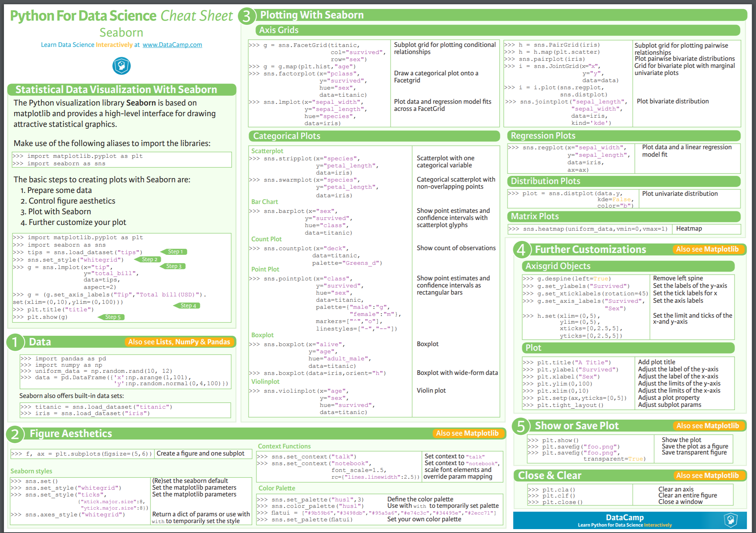Click the circled number 3 beside Plotting With Seaborn
Image resolution: width=756 pixels, height=533 pixels.
point(246,15)
